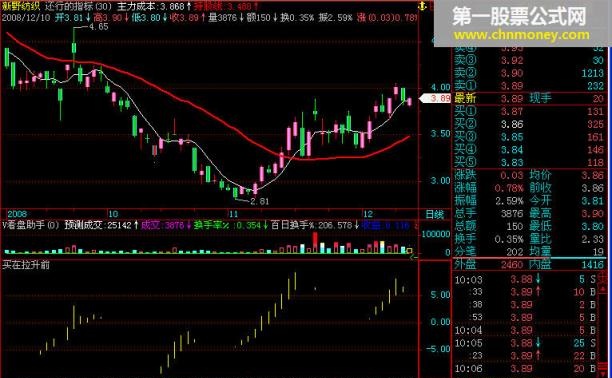This screenshot has width=612, height=378.
Task: Click the 百日换手% 206.578 label
Action: coord(315,225)
